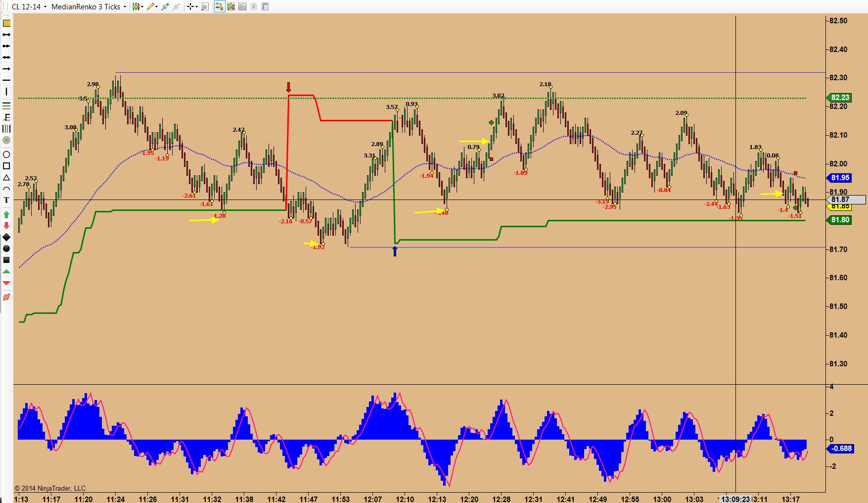Select the Horizontal Line tool
Image resolution: width=868 pixels, height=503 pixels.
6,80
